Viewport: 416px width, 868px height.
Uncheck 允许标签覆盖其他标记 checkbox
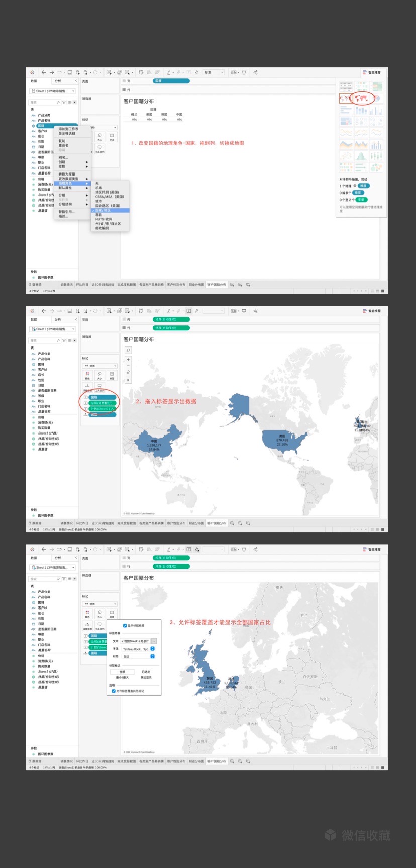[113, 691]
